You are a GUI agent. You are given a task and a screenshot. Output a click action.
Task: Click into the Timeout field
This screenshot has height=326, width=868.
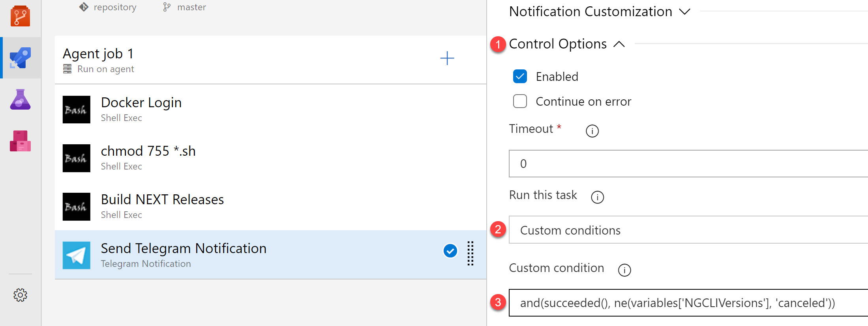(688, 164)
